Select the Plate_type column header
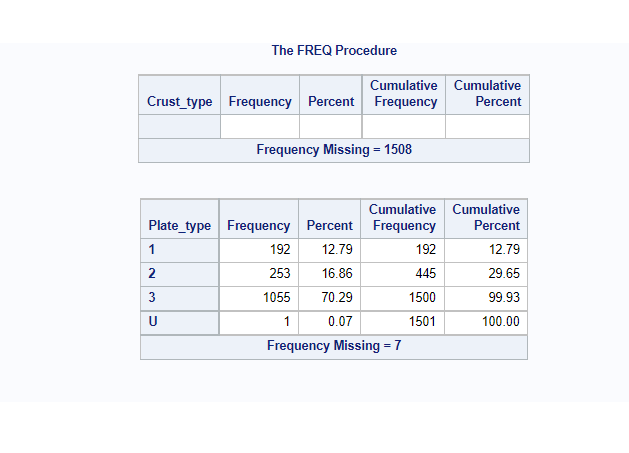This screenshot has height=453, width=629. (x=180, y=226)
